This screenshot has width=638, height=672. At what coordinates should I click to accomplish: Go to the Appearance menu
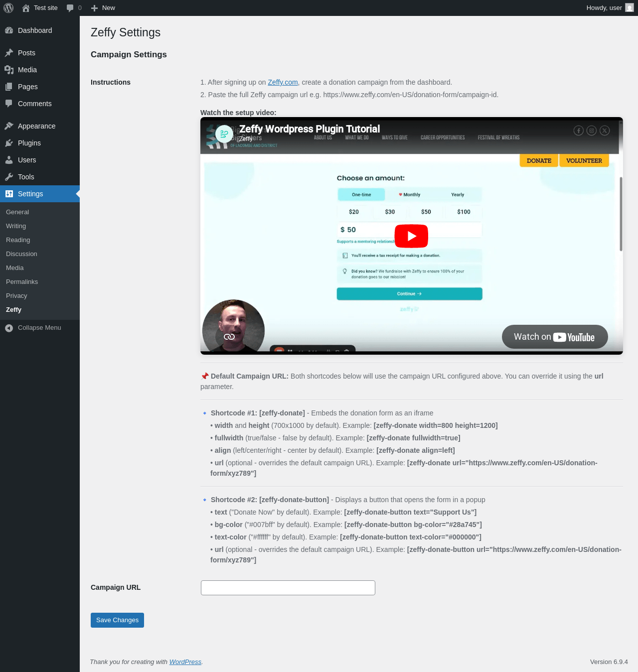[x=40, y=126]
